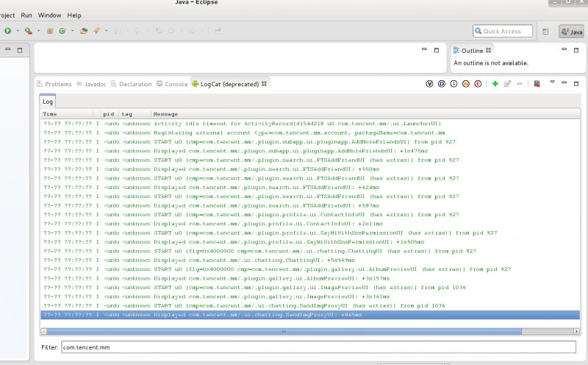Click the New Java Package icon
The image size is (588, 365).
click(x=50, y=31)
